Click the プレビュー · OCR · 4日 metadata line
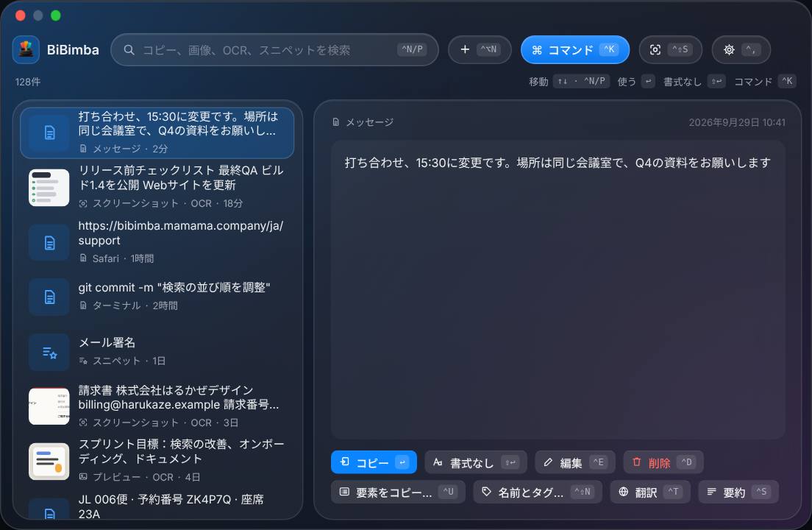812x530 pixels. 139,477
